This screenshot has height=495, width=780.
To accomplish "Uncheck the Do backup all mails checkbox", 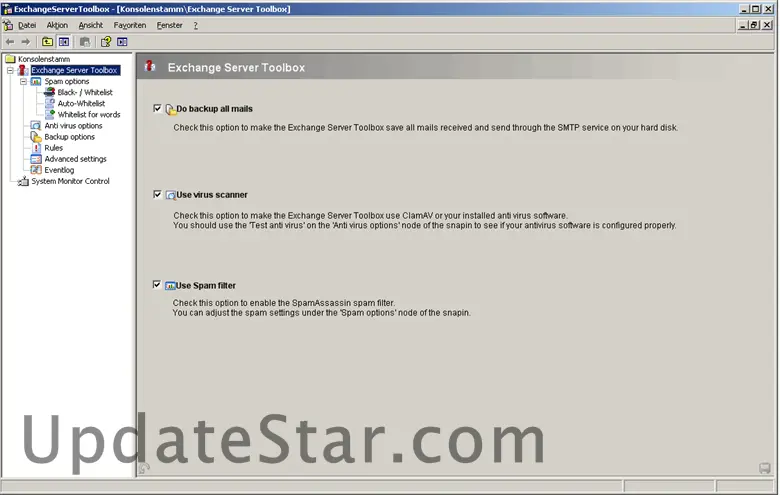I will 157,108.
